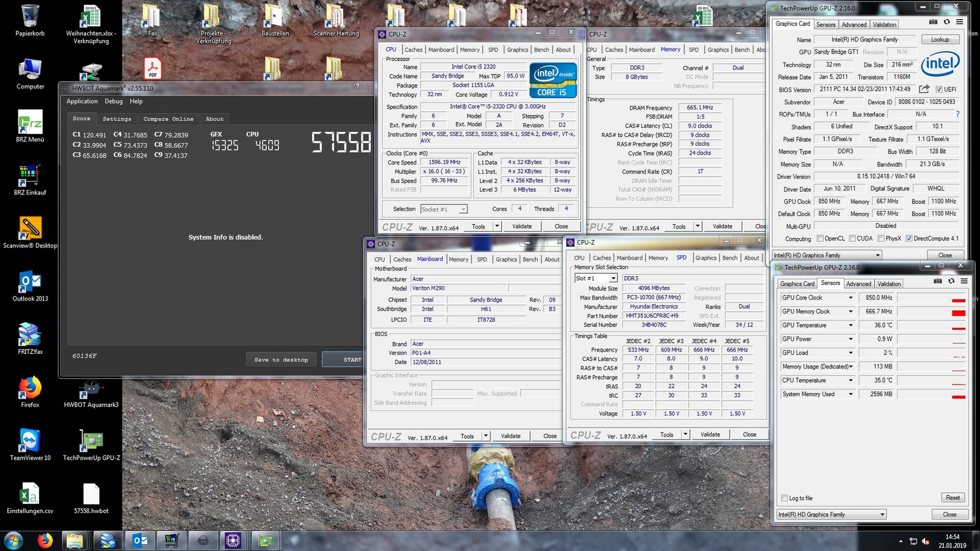
Task: Open the Fax folder shortcut
Action: tap(152, 20)
